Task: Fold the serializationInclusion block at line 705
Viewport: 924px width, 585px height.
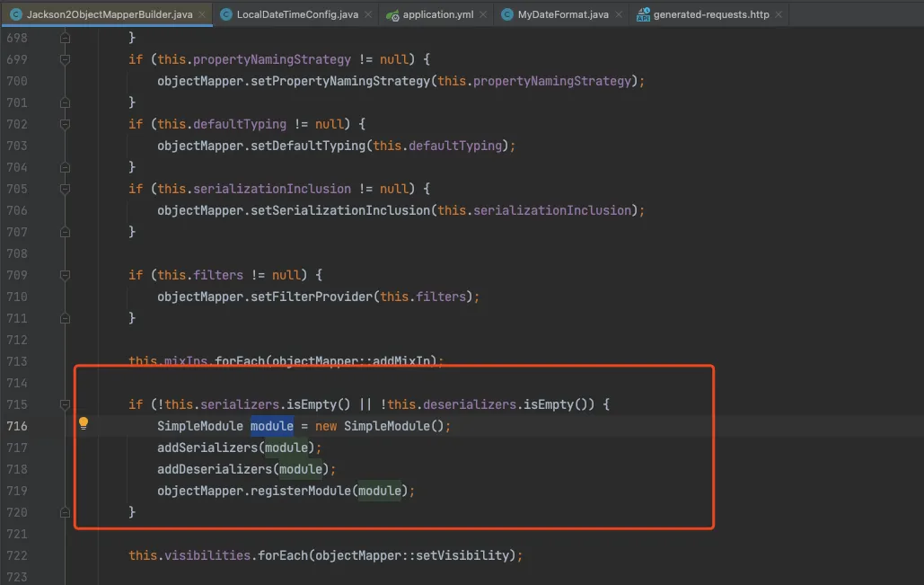Action: pyautogui.click(x=65, y=189)
